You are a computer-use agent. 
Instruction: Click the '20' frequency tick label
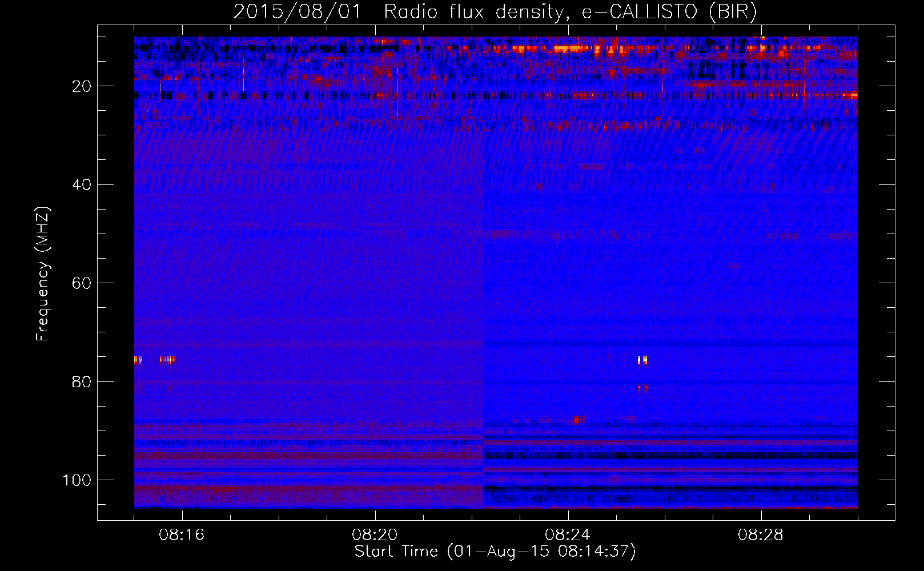click(x=82, y=86)
